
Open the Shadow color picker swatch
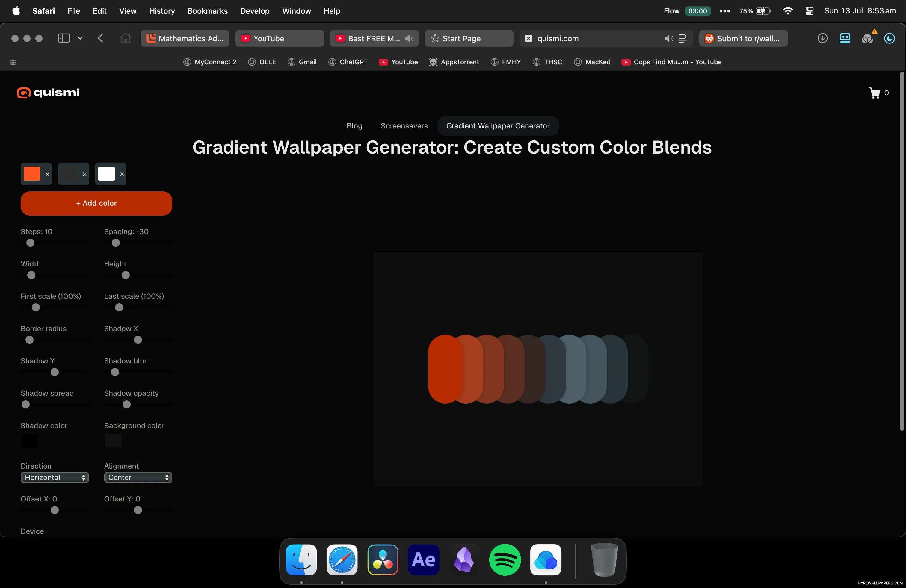click(30, 440)
